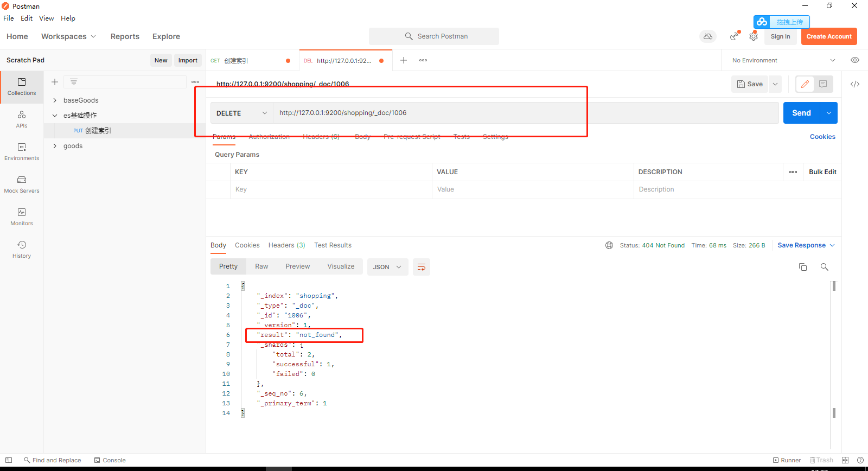868x471 pixels.
Task: Click the cloud sync offline icon
Action: coord(708,36)
